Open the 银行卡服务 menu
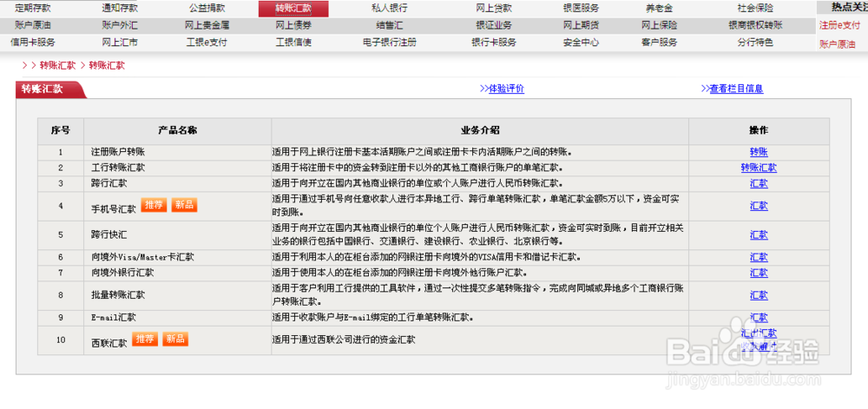The height and width of the screenshot is (409, 868). [494, 43]
